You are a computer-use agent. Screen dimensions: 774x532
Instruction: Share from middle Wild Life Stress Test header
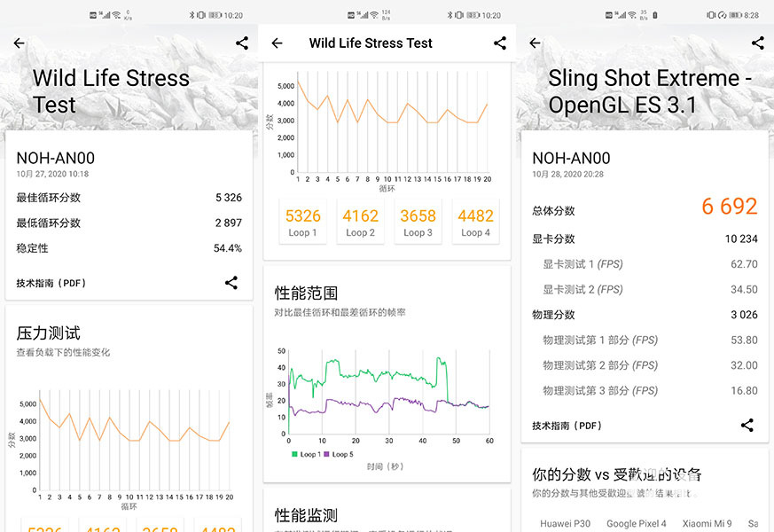coord(500,43)
